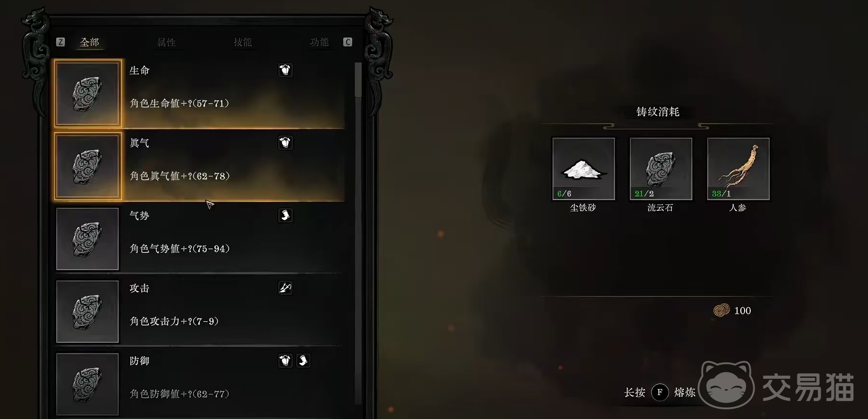Switch to the 全部 tab
The image size is (868, 419).
point(90,43)
